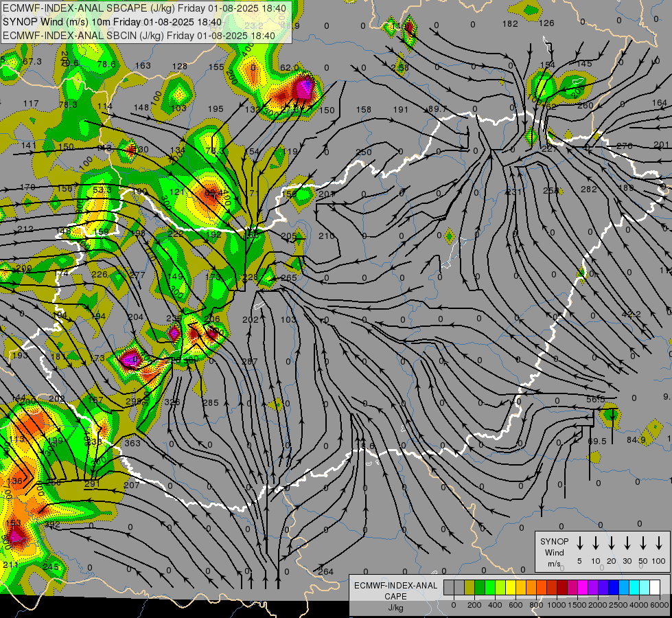The image size is (672, 618).
Task: Select the SBCIN title line in header
Action: tap(139, 36)
